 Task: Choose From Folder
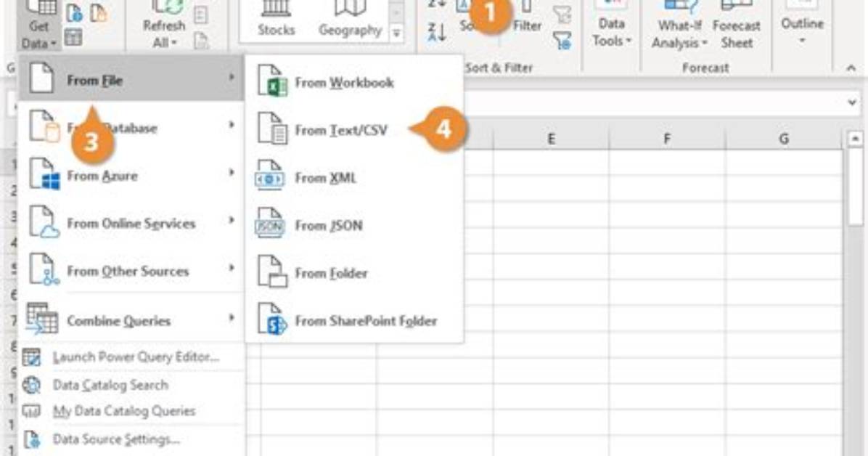(354, 272)
